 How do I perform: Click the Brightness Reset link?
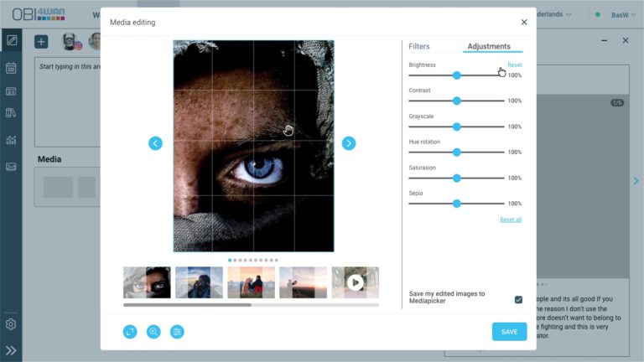click(x=515, y=65)
